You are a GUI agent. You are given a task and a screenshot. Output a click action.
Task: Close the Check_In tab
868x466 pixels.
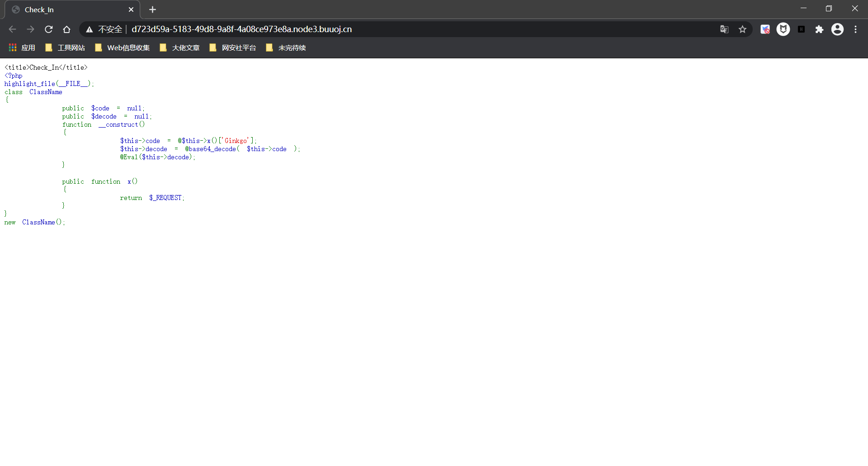131,10
